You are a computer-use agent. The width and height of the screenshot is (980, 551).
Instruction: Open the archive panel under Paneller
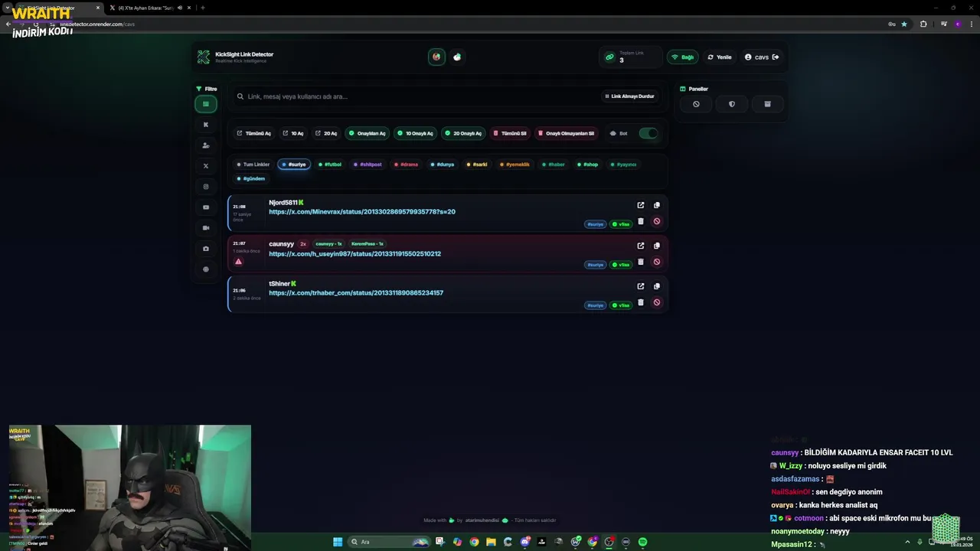click(x=768, y=104)
